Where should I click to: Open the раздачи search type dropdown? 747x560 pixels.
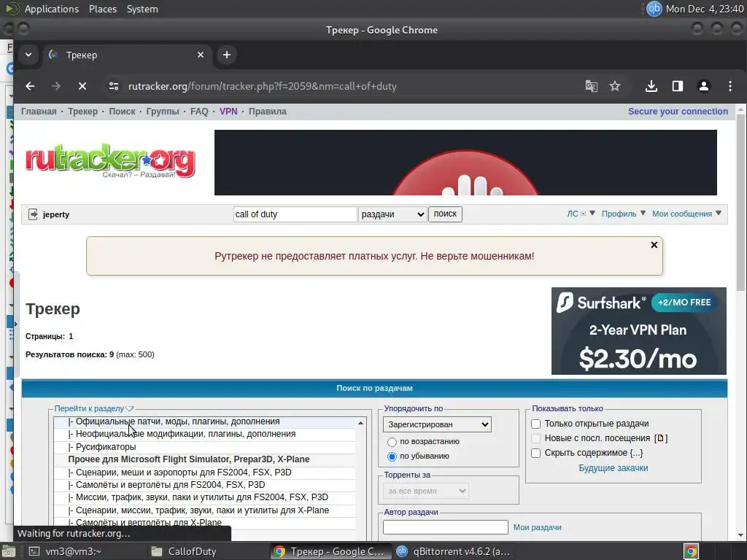pos(392,214)
